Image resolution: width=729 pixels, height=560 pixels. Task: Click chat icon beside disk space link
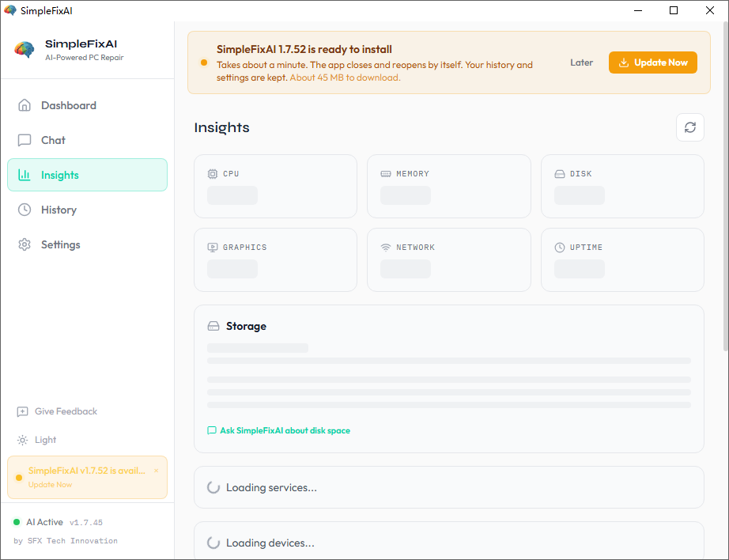(x=212, y=431)
